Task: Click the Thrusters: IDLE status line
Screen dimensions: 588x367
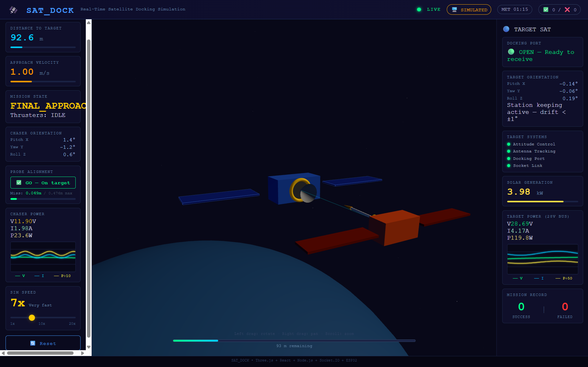Action: point(38,115)
